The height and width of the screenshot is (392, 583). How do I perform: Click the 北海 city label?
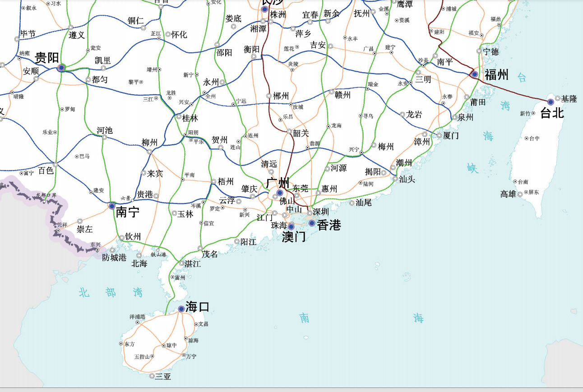(x=139, y=263)
